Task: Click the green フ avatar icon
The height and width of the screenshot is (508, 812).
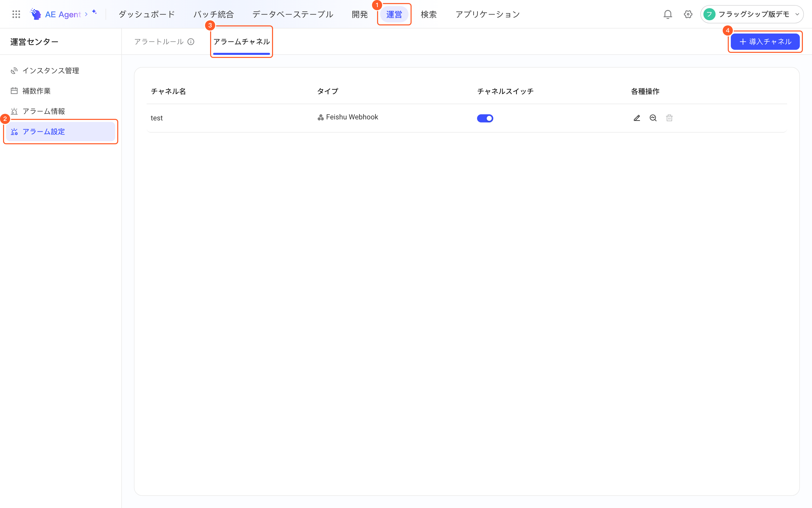Action: pos(709,14)
